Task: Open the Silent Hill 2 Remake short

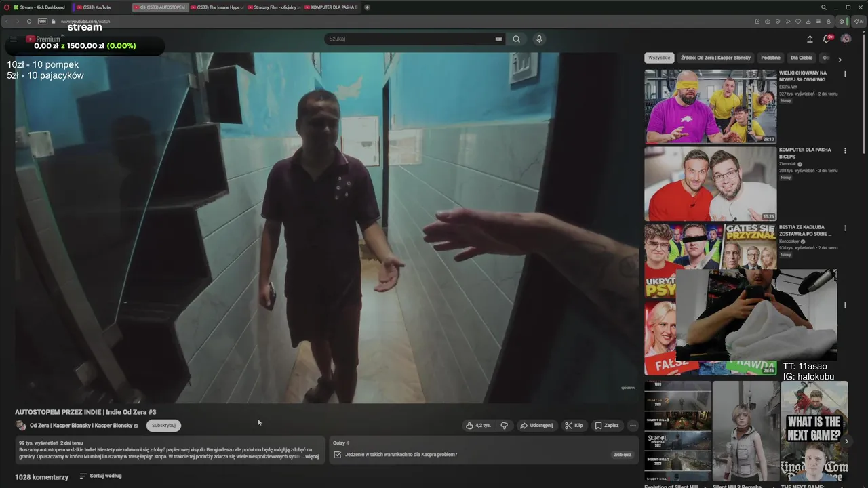Action: click(x=746, y=431)
